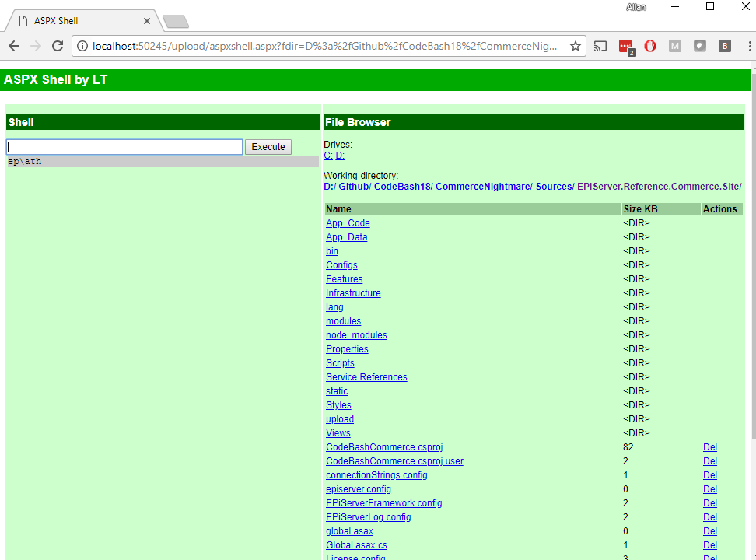Image resolution: width=756 pixels, height=560 pixels.
Task: Click the Cast icon in the toolbar
Action: pyautogui.click(x=600, y=46)
